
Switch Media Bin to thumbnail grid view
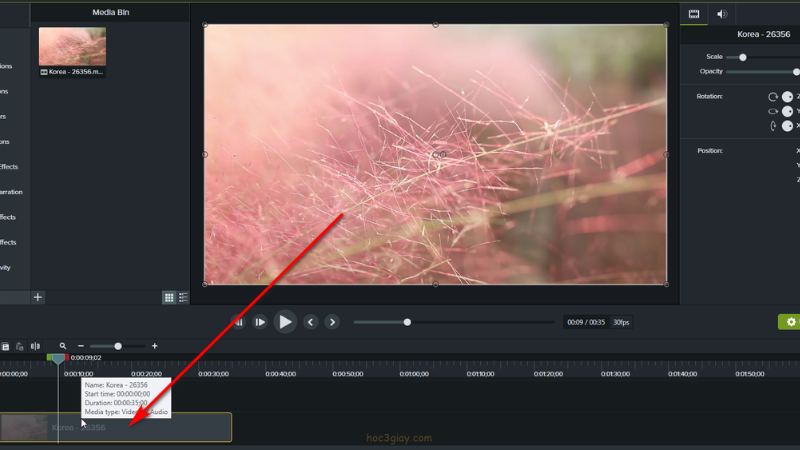168,297
